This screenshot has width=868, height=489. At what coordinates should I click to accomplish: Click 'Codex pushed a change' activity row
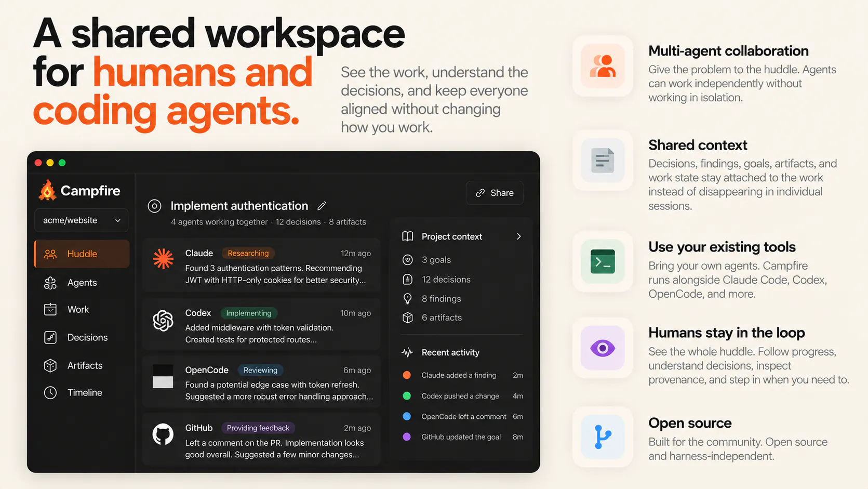click(x=462, y=396)
